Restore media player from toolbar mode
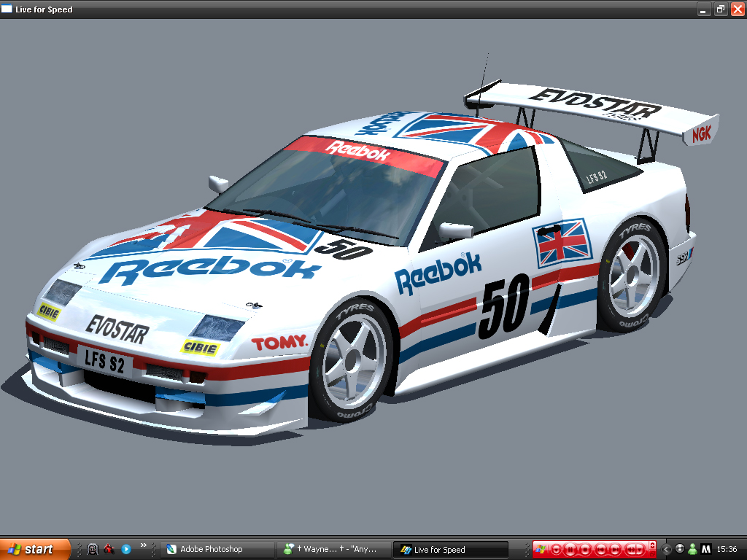The height and width of the screenshot is (560, 747). point(653,554)
